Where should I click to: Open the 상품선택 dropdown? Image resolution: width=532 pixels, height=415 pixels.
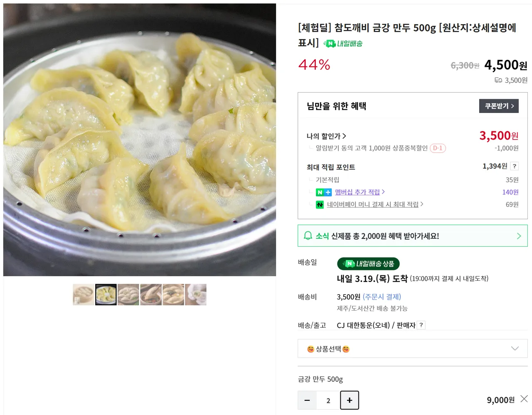(413, 349)
